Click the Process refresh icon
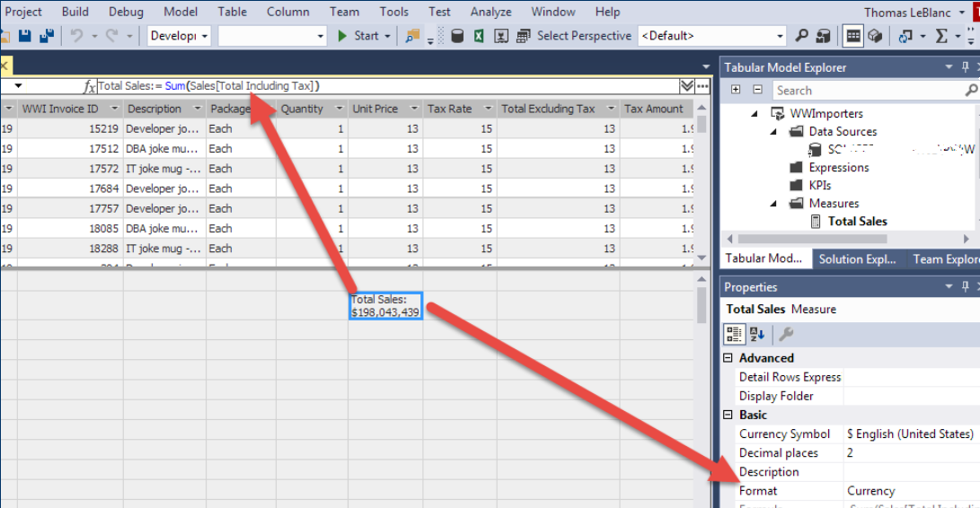 905,36
